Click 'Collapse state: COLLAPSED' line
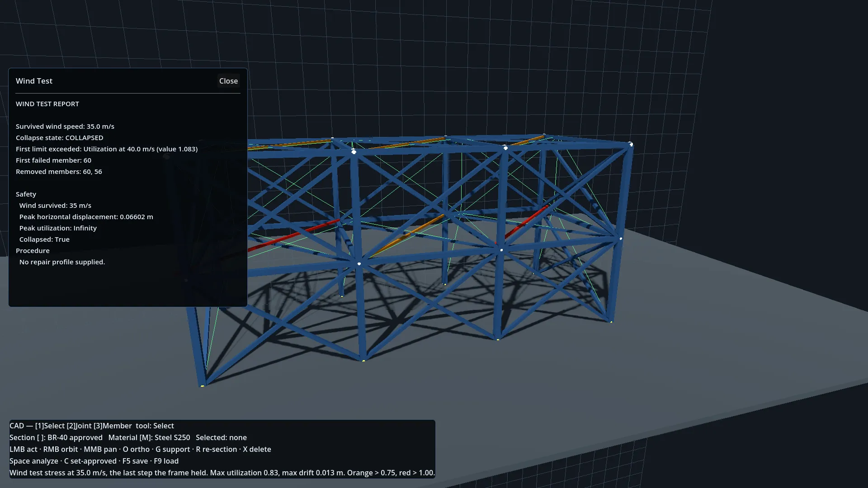The image size is (868, 488). pyautogui.click(x=60, y=138)
